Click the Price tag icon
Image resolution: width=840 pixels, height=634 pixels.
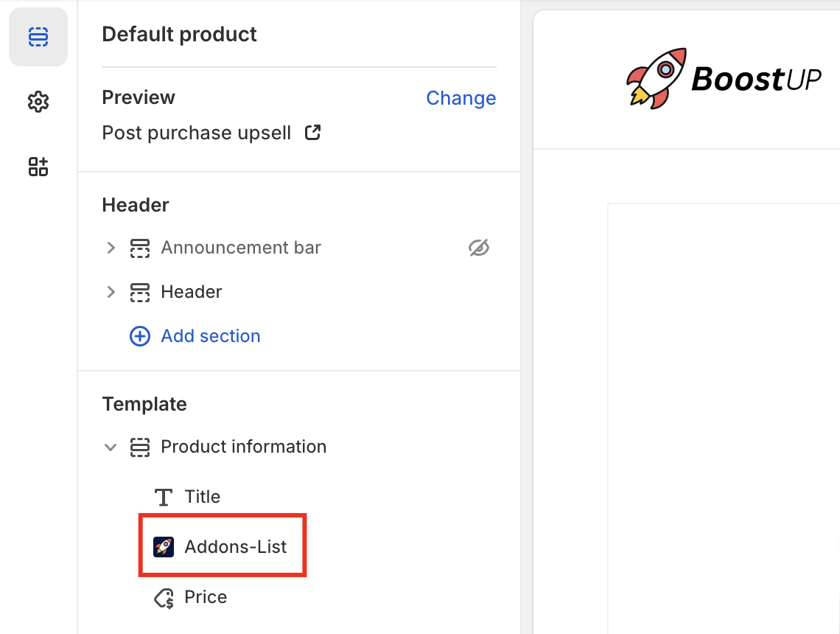pos(164,598)
